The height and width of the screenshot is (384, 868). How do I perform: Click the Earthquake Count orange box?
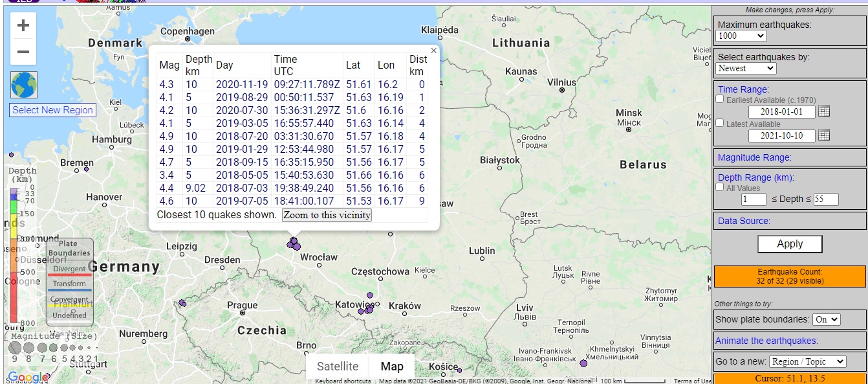click(790, 277)
